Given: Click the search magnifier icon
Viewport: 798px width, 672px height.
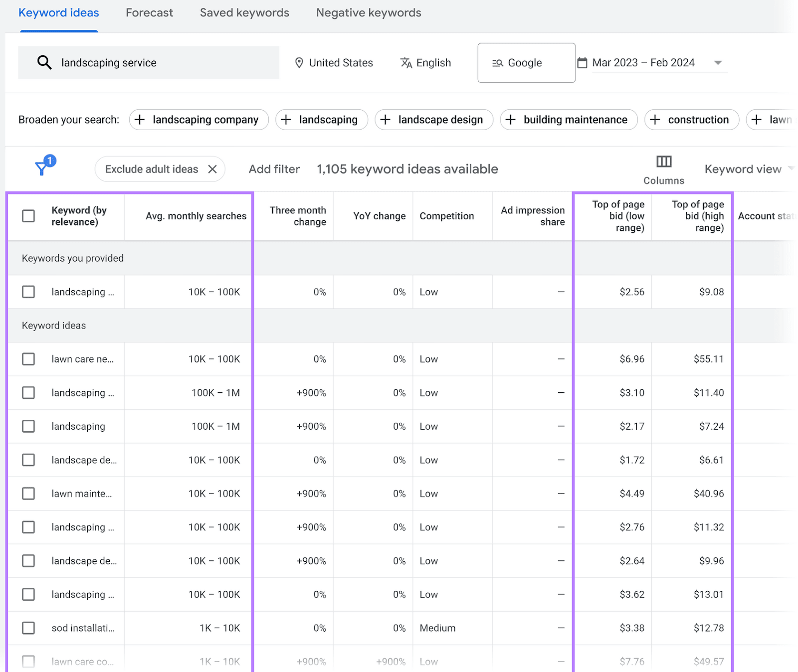Looking at the screenshot, I should coord(44,62).
